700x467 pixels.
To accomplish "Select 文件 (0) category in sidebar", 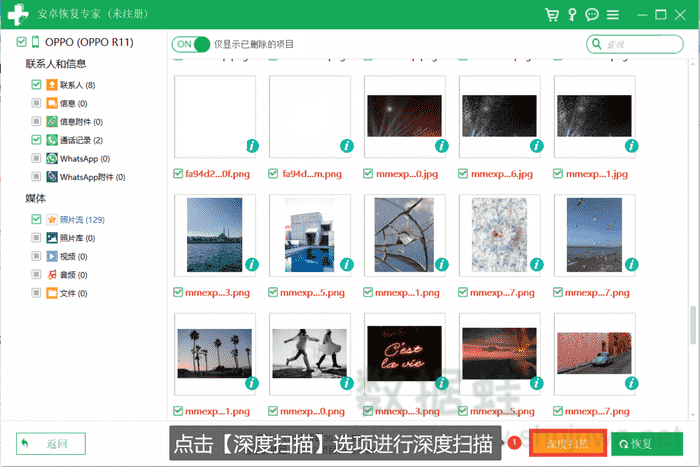I will (72, 293).
